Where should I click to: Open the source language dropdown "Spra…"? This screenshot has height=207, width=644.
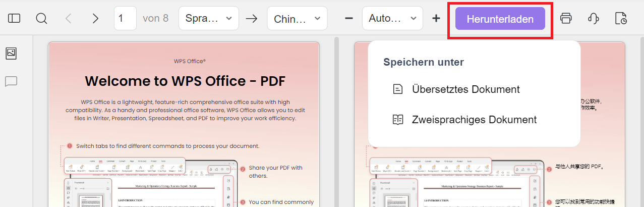click(x=209, y=18)
